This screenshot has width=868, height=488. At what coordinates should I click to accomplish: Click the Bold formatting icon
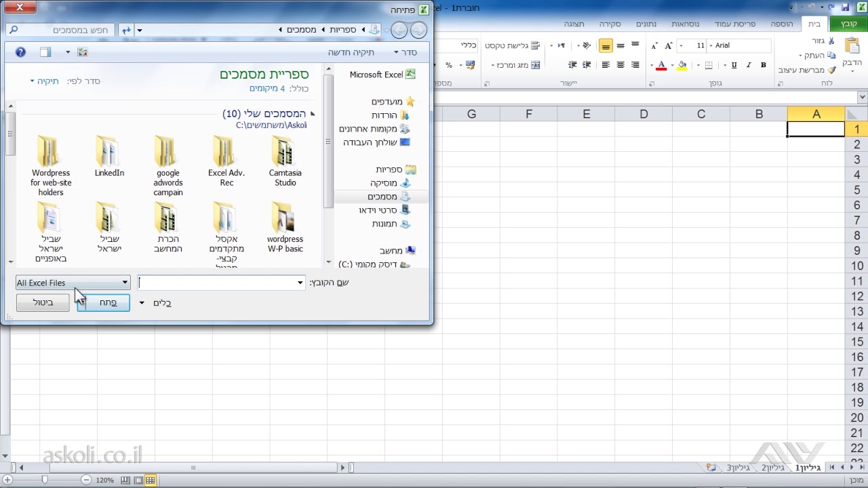(764, 65)
